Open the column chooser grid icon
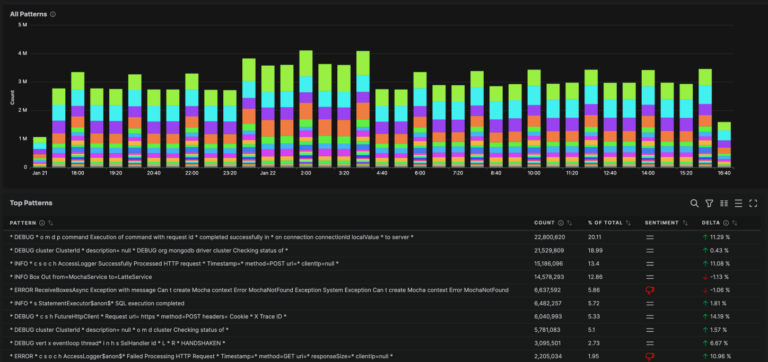 [x=724, y=203]
